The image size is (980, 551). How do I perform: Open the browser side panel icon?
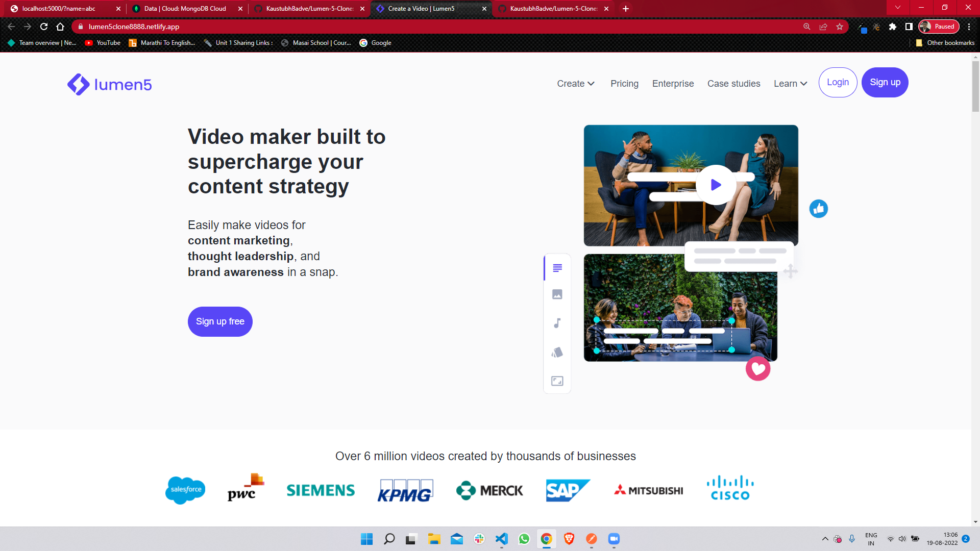coord(909,27)
